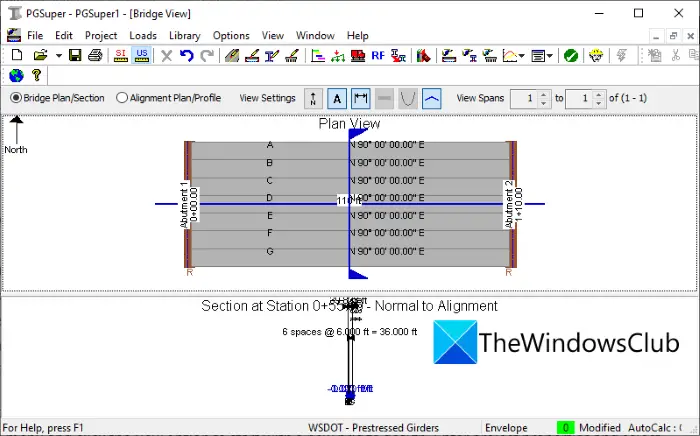
Task: Click the eye-over-comb view icon
Action: [x=490, y=55]
